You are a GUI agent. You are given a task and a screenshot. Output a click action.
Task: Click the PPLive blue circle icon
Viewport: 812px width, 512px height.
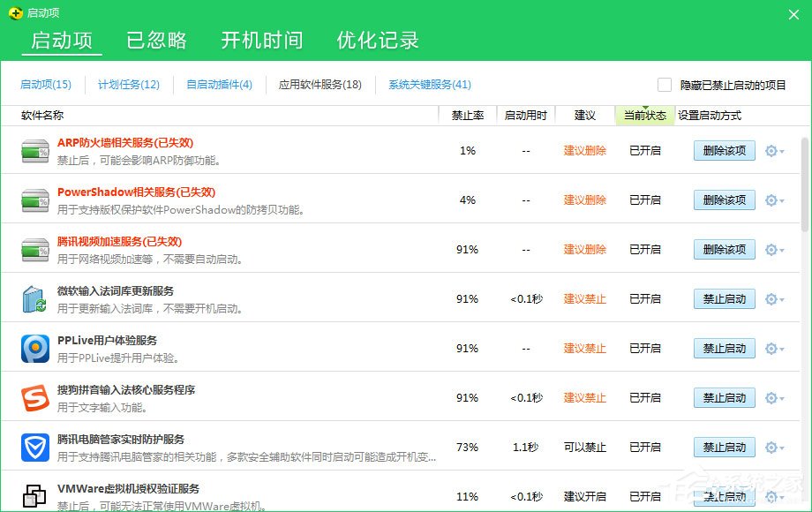(x=34, y=348)
